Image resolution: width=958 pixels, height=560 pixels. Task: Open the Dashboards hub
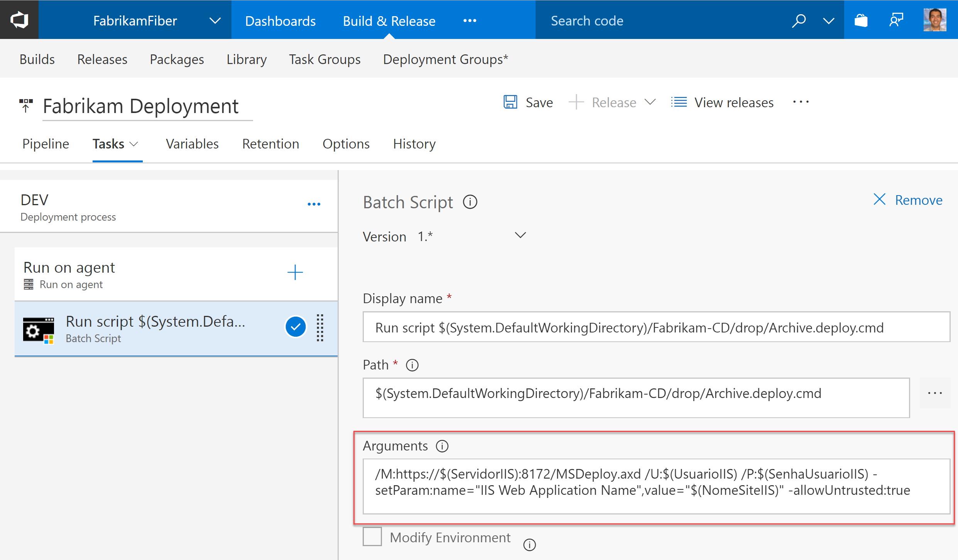click(280, 21)
